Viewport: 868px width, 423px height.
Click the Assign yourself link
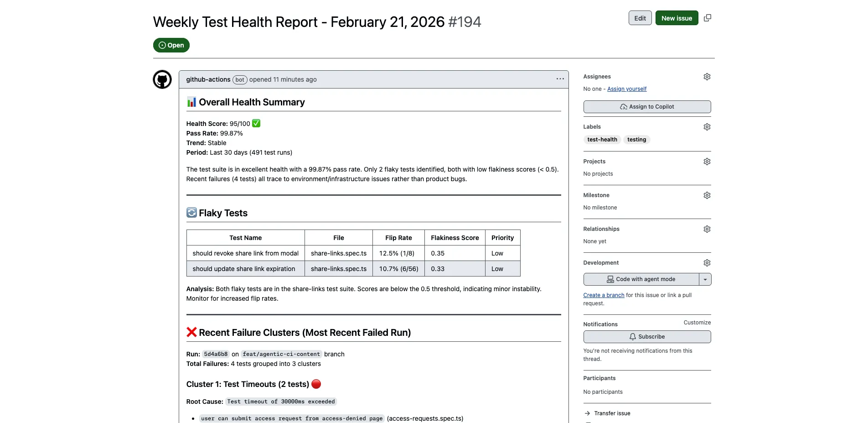[x=626, y=89]
